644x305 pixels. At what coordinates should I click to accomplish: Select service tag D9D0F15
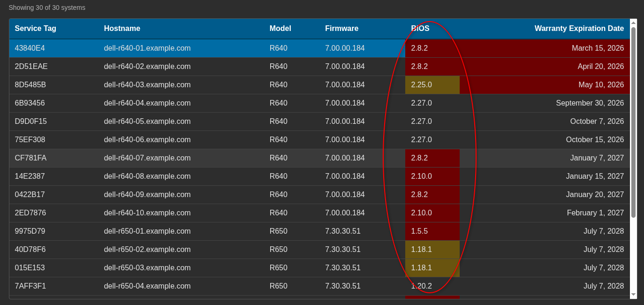pos(31,122)
